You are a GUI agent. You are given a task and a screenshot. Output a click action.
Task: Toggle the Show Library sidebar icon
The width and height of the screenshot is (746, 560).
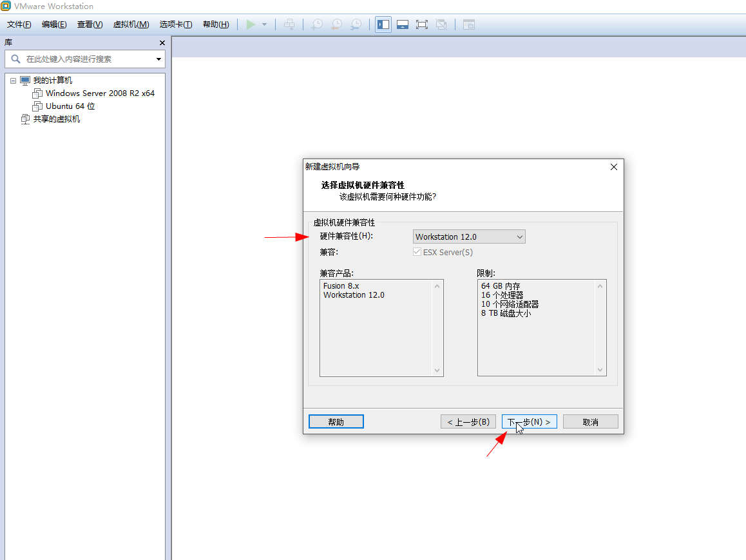pyautogui.click(x=383, y=24)
